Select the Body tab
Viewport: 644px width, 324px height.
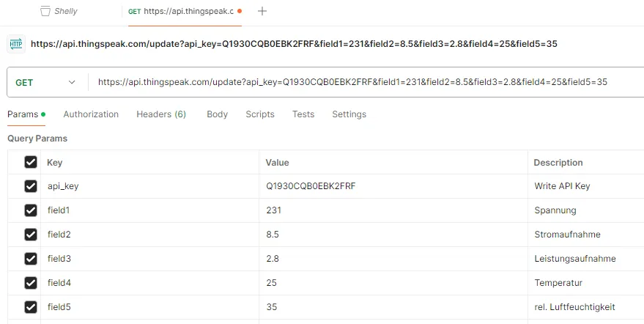(x=217, y=114)
